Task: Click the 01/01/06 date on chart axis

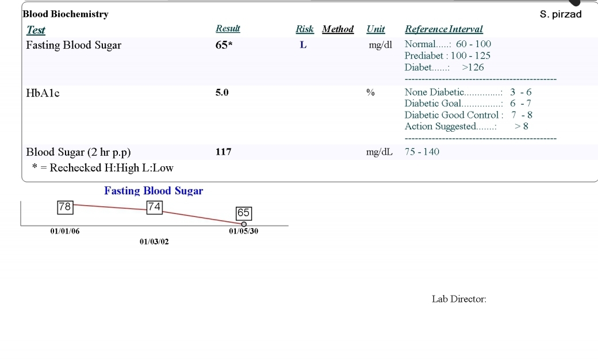Action: point(65,232)
